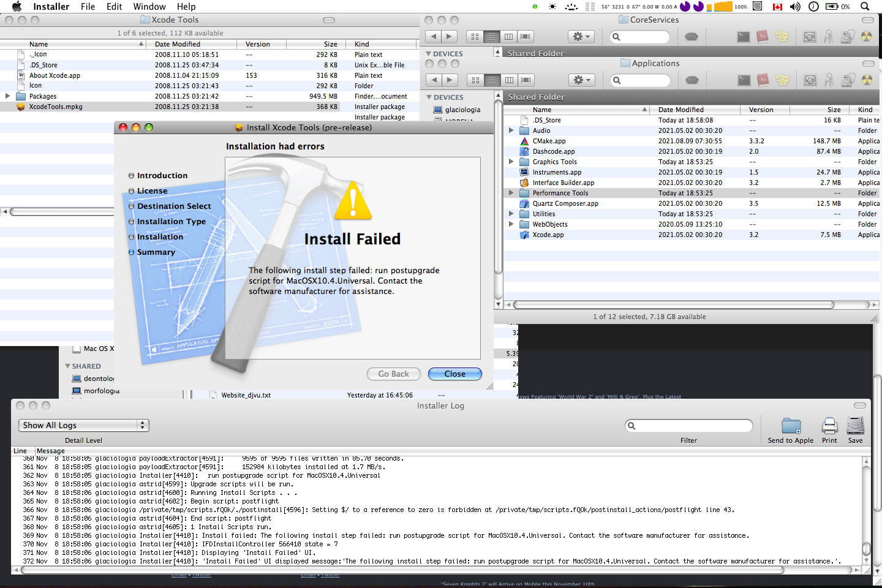Viewport: 882px width, 588px height.
Task: Open the Window menu
Action: click(149, 7)
